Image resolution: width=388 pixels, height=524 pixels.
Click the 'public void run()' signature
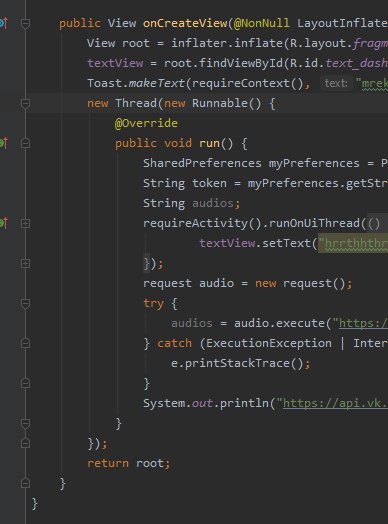(181, 143)
